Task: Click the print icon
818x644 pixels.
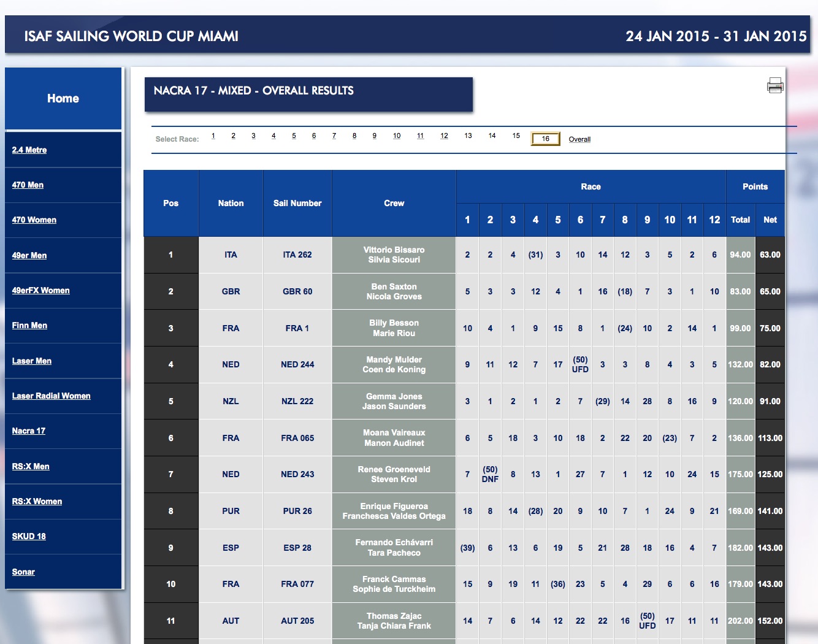Action: 775,85
